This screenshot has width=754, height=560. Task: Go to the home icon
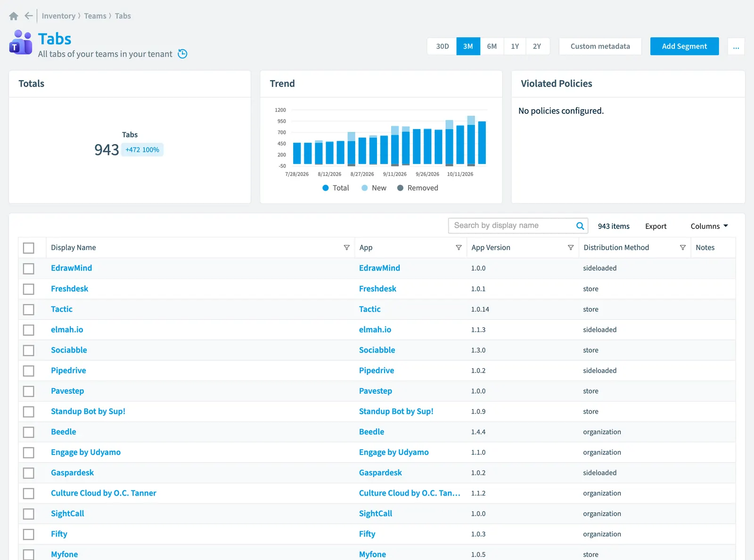[14, 16]
